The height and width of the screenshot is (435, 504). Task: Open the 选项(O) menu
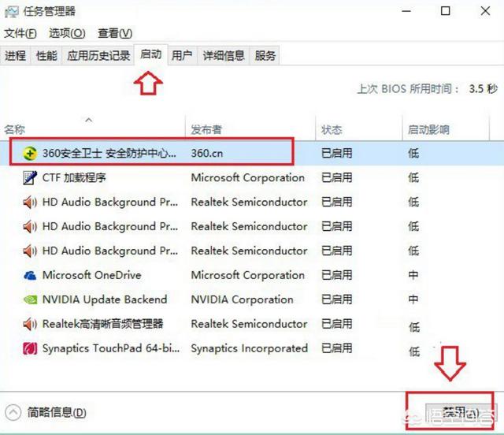pyautogui.click(x=67, y=33)
